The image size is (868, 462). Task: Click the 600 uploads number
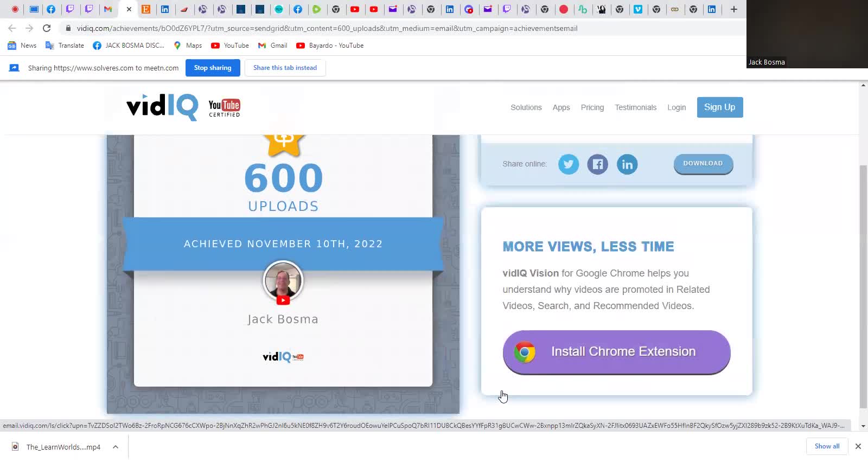[283, 178]
